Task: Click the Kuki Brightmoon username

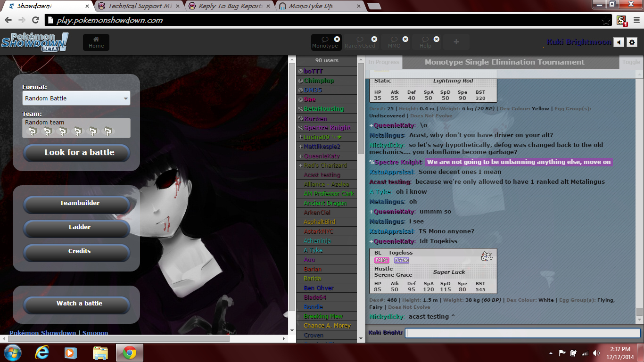Action: click(x=579, y=42)
